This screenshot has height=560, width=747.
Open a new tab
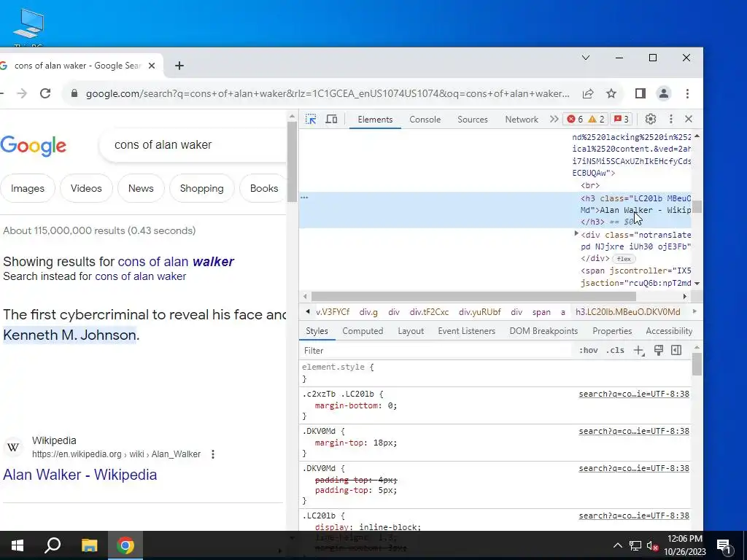click(x=179, y=66)
